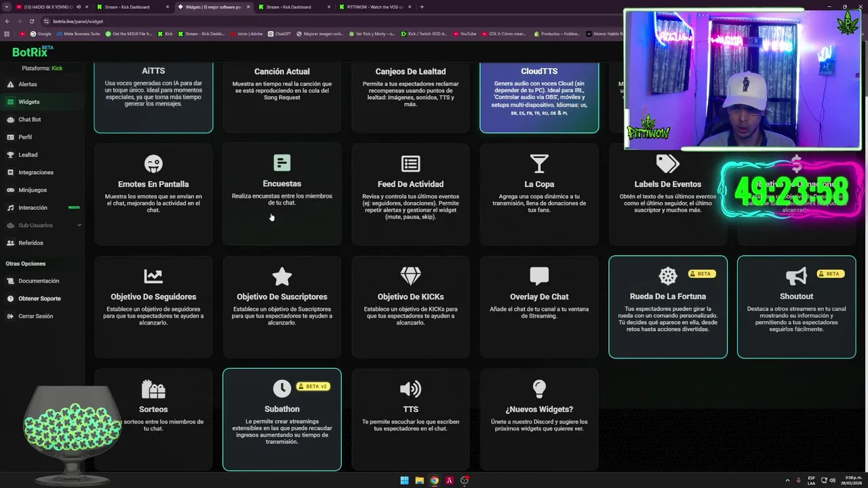Click the Rueda De La Fortuna BETA badge

(x=702, y=274)
